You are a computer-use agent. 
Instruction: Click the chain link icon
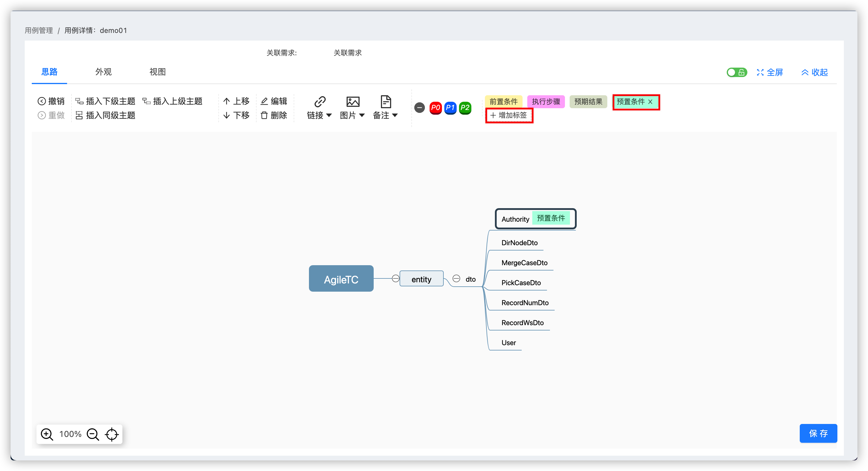coord(320,101)
